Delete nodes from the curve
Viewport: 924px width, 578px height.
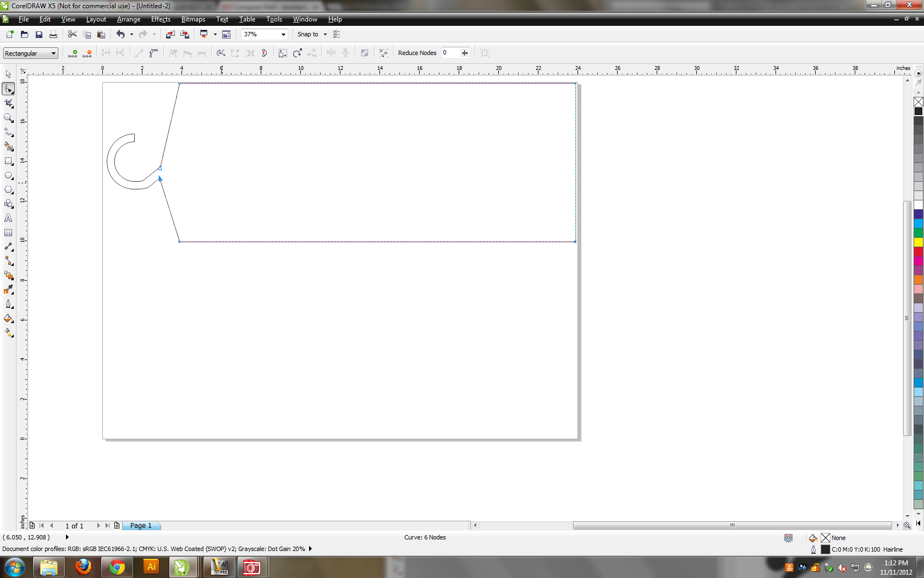click(x=87, y=53)
